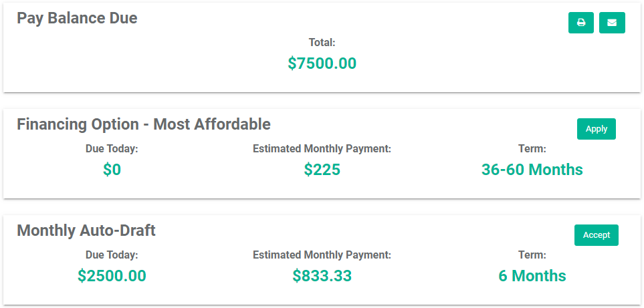Click the 36-60 Months term value
Image resolution: width=644 pixels, height=308 pixels.
click(x=532, y=170)
